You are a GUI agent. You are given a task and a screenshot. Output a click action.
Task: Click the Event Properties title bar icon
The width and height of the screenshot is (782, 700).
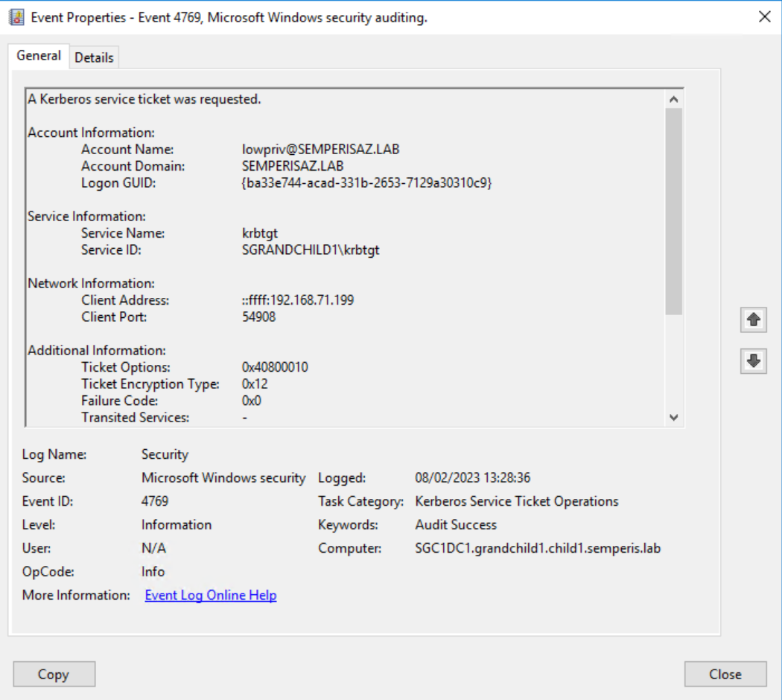pos(16,17)
